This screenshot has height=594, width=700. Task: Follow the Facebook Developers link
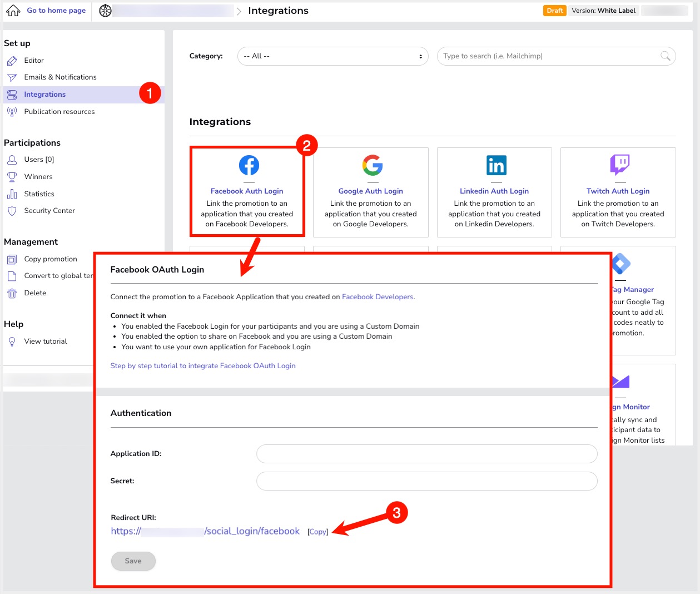[x=378, y=297]
